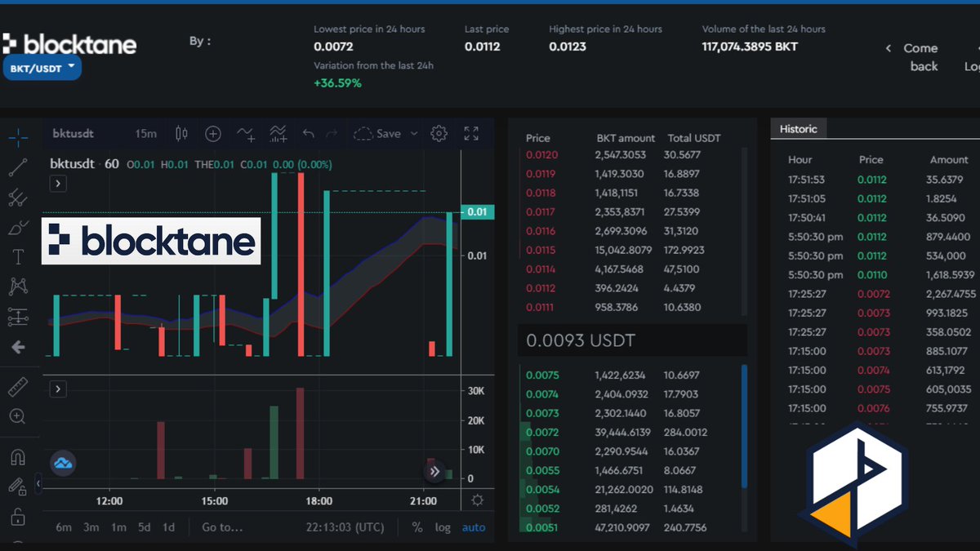Expand the legend arrow under bktusdt title
This screenshot has width=980, height=551.
(58, 184)
